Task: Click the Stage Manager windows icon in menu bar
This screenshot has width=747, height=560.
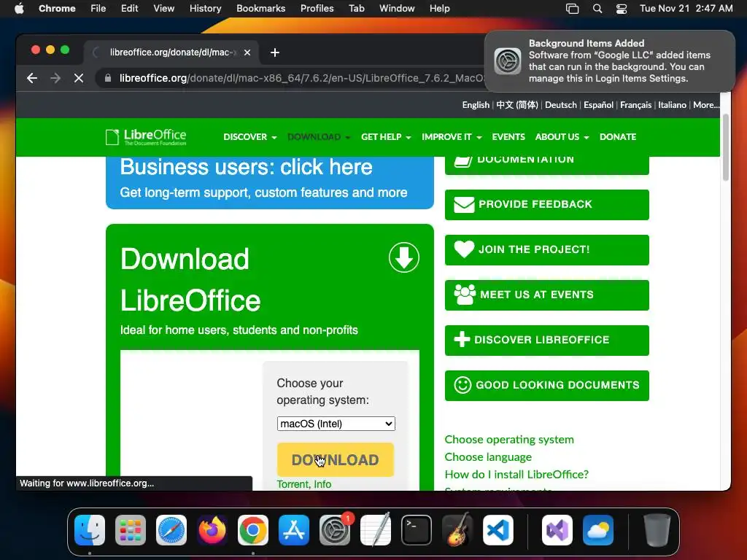Action: pyautogui.click(x=572, y=9)
